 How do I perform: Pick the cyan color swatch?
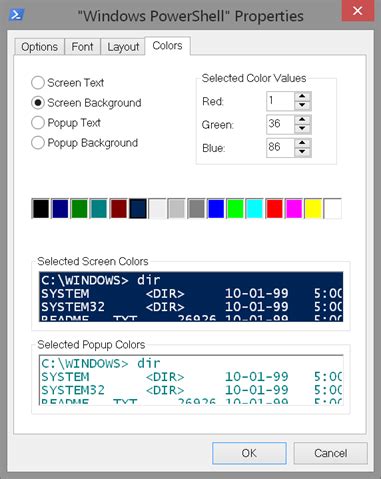255,209
